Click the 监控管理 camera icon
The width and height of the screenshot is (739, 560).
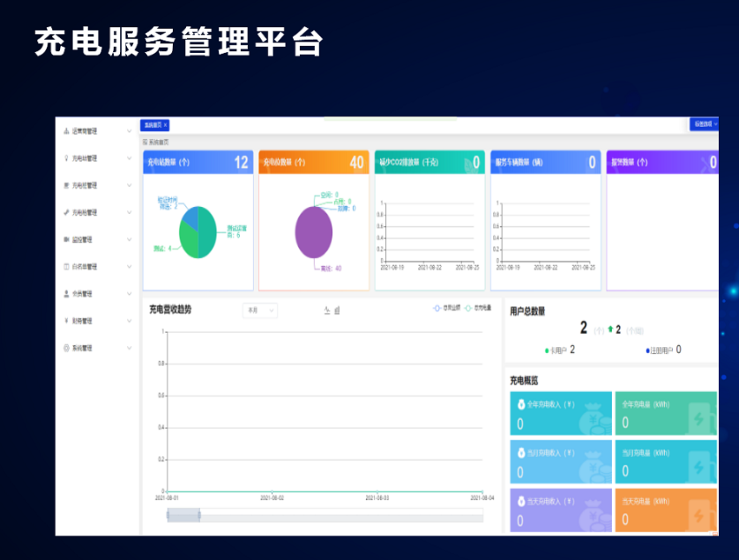pos(66,239)
